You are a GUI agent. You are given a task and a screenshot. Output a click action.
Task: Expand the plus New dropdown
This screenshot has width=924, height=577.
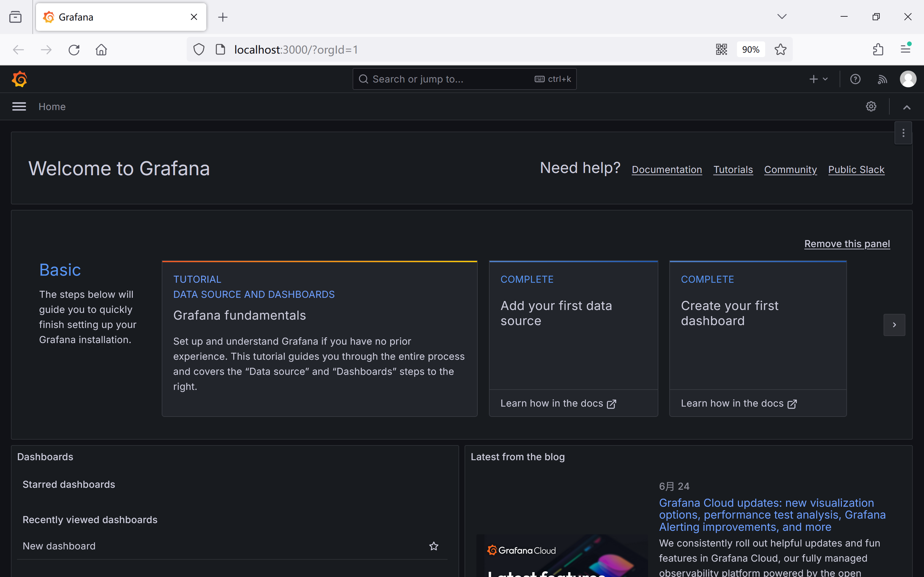(818, 79)
